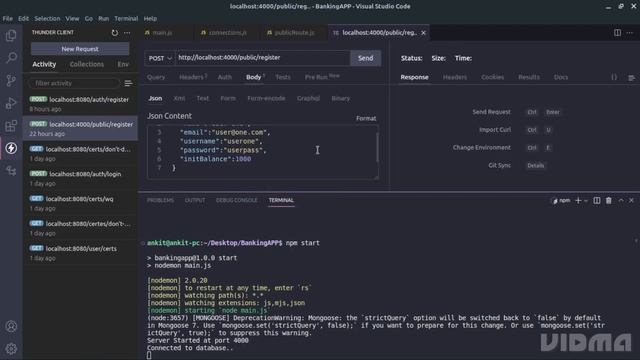This screenshot has width=640, height=360.
Task: Switch to the Collections tab
Action: coord(87,64)
